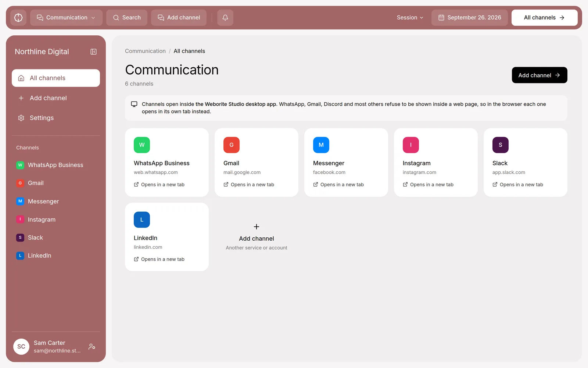Click Communication page heading
This screenshot has height=368, width=588.
pyautogui.click(x=172, y=70)
